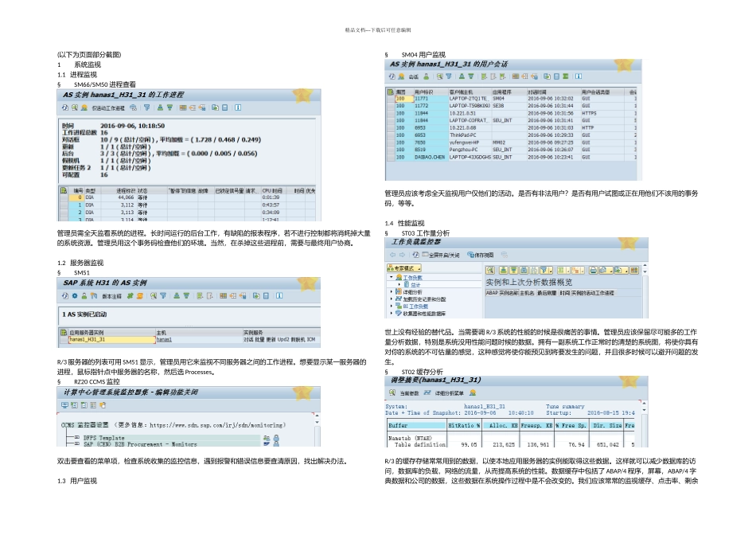Open the 专家模式 expert mode dropdown
The height and width of the screenshot is (535, 756).
pos(404,267)
